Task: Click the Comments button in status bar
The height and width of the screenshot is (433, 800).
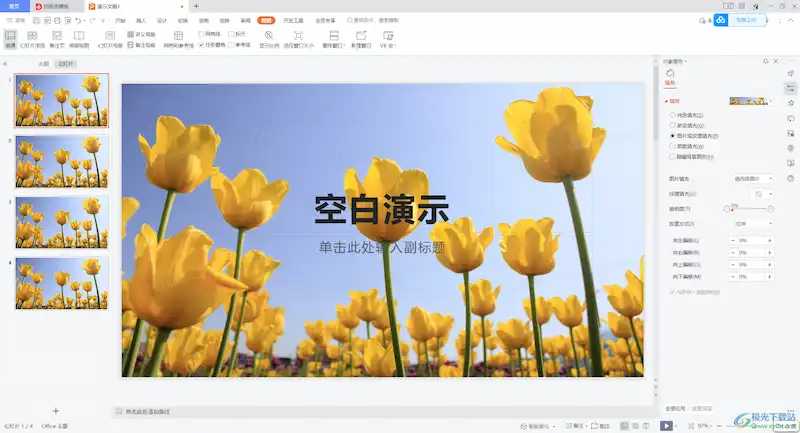Action: pyautogui.click(x=601, y=426)
